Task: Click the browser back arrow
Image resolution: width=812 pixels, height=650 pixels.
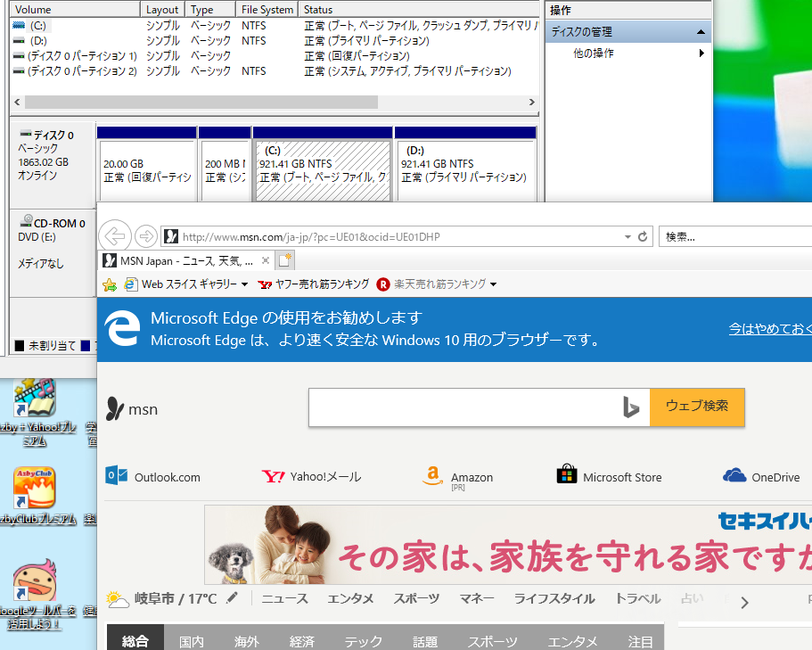Action: point(115,235)
